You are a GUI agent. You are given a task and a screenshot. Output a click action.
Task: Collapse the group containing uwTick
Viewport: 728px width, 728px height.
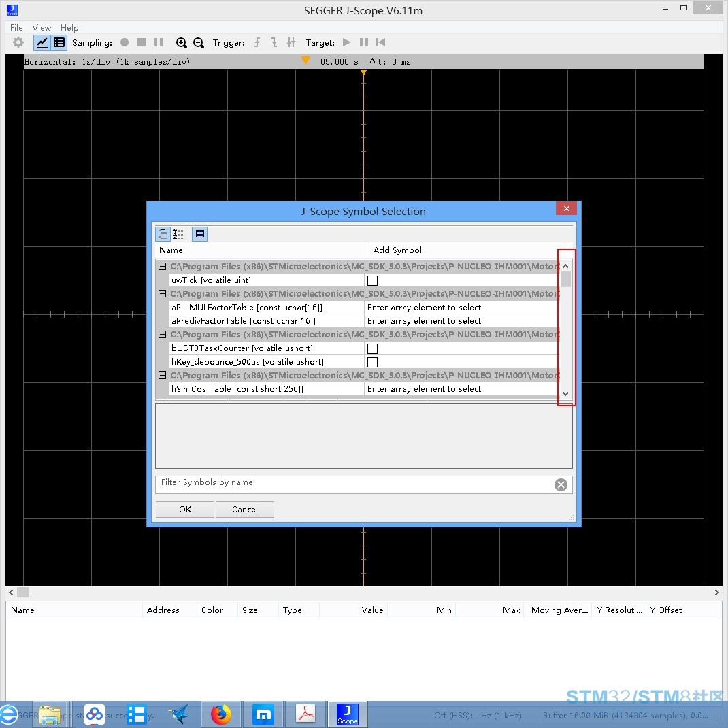pos(162,267)
